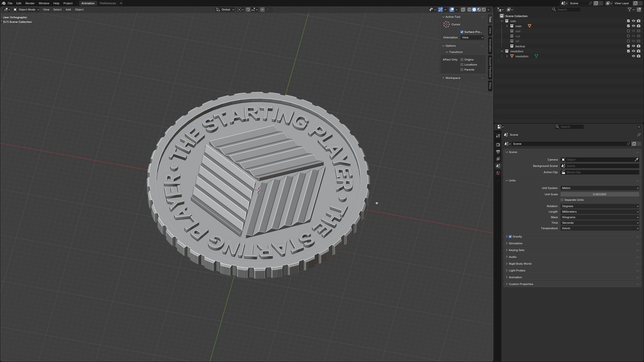
Task: Switch viewport to Wireframe shading
Action: click(x=469, y=9)
